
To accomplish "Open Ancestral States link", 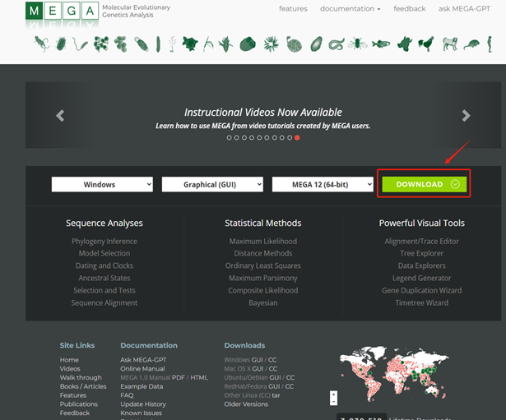I will (104, 278).
